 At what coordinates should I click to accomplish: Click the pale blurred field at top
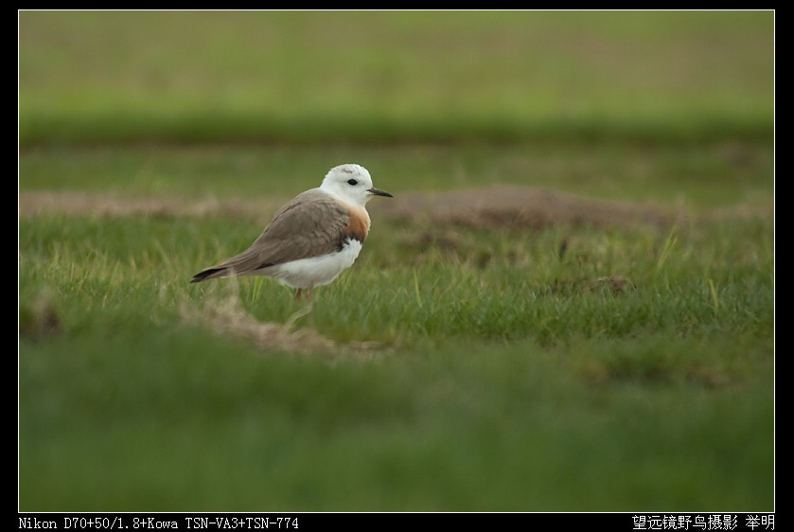coord(396,57)
